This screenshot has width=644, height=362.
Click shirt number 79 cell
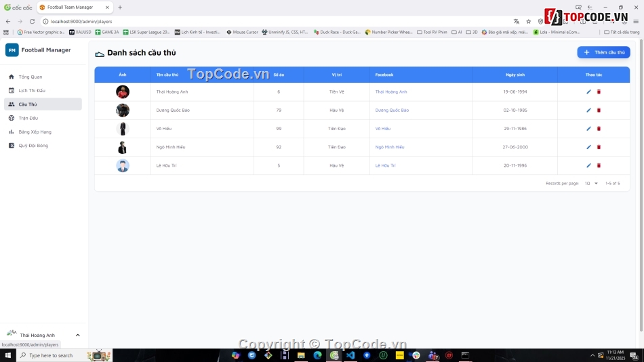[279, 110]
